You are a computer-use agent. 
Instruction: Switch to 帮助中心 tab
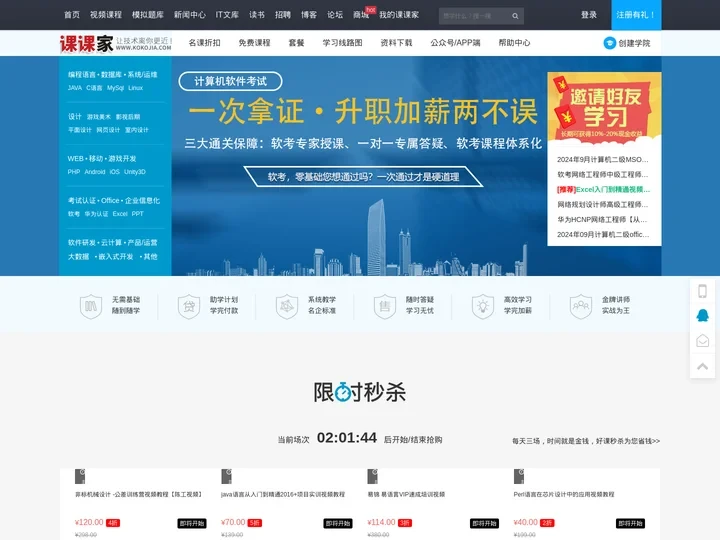click(514, 43)
